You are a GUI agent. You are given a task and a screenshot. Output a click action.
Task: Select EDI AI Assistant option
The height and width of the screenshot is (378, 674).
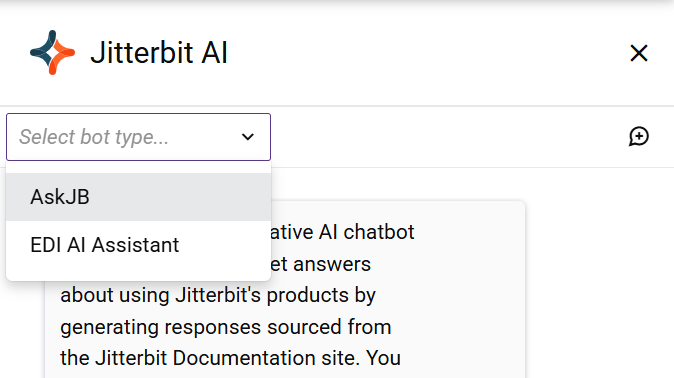tap(138, 245)
